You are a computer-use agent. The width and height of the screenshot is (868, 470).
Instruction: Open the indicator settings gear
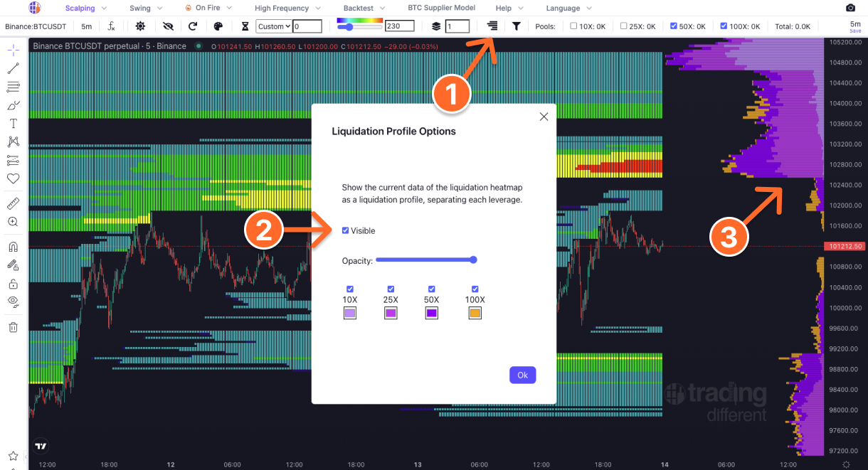(x=140, y=26)
